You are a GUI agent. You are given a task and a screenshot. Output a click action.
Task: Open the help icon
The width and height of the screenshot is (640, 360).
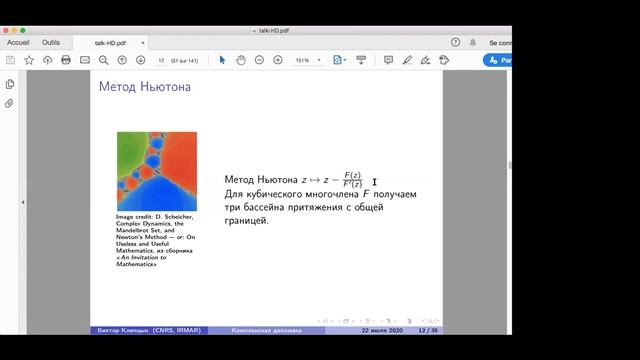[x=456, y=42]
